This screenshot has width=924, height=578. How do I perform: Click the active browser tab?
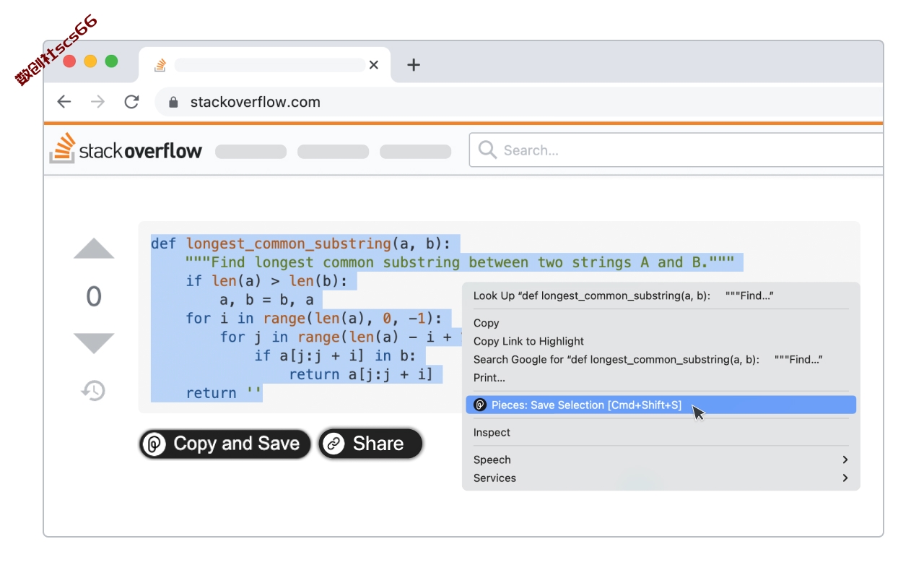click(x=264, y=65)
